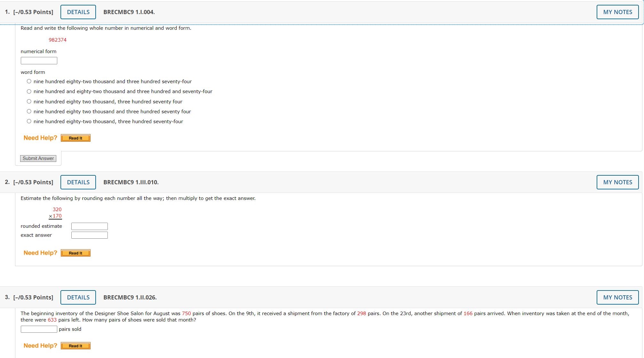Click question code BRECMBC9 1.III.010.
644x358 pixels.
coord(131,182)
